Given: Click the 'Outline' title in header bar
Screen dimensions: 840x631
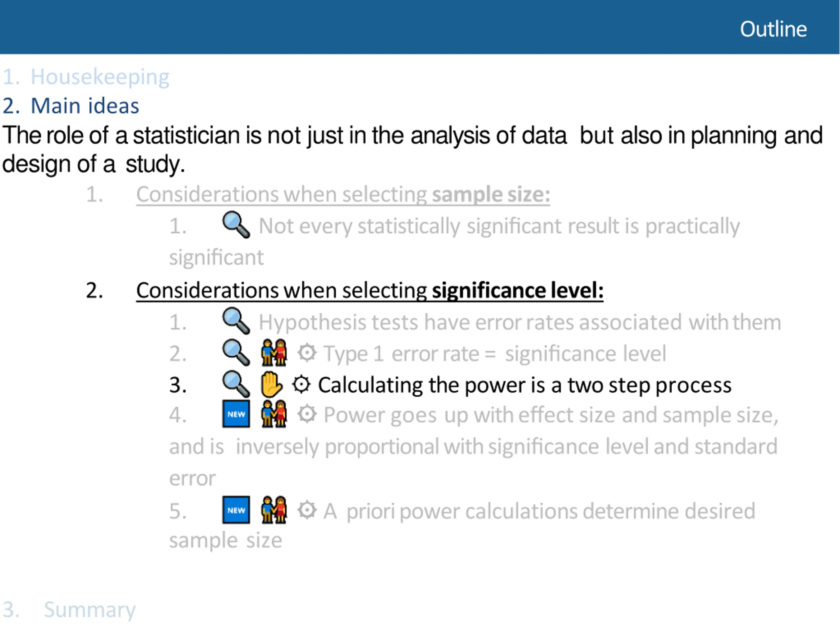Looking at the screenshot, I should point(773,29).
